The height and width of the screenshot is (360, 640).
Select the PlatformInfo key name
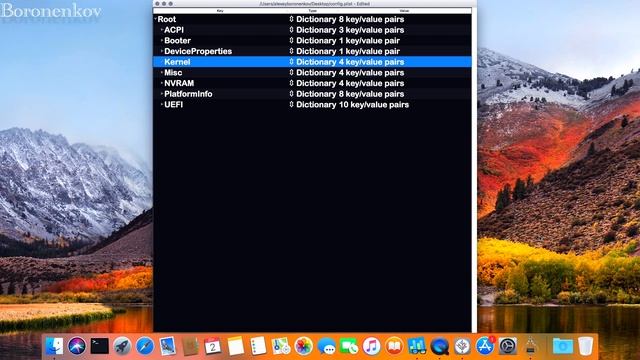188,93
